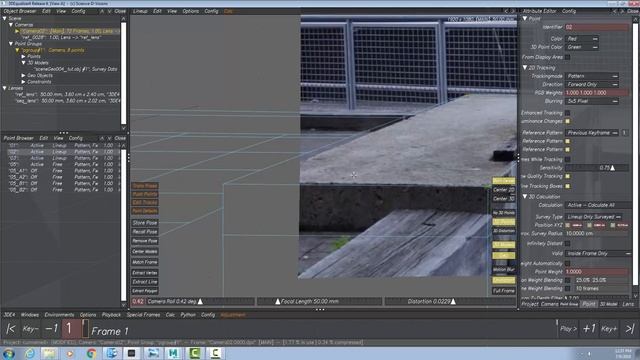640x360 pixels.
Task: Step back one frame with -1
Action: [x=51, y=329]
